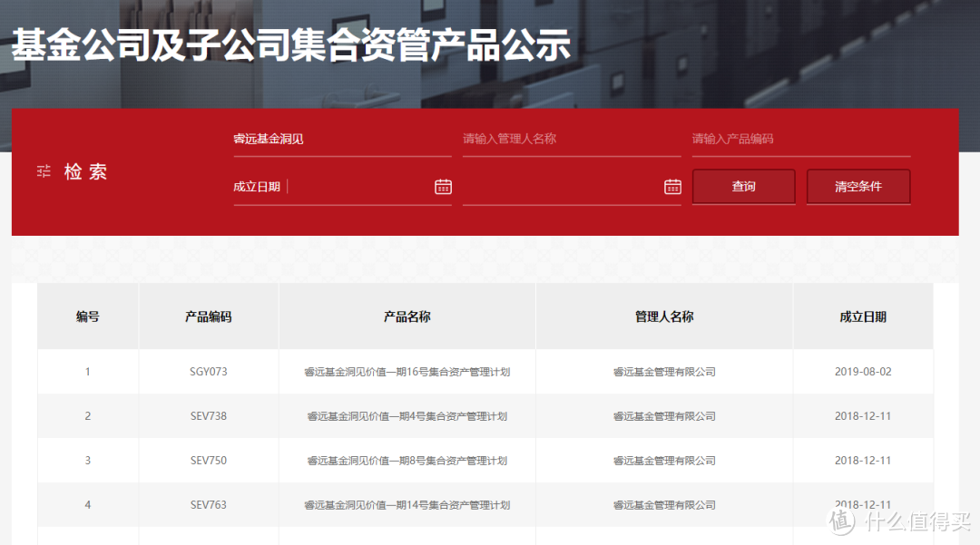Click the 查询 search button
Screen dimensions: 980x545
pos(744,187)
